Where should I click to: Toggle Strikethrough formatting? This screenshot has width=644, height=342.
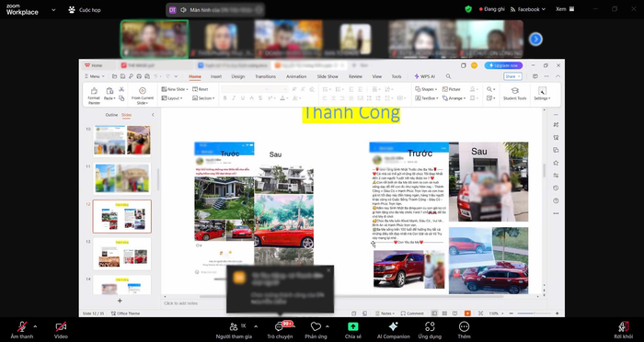tap(260, 98)
